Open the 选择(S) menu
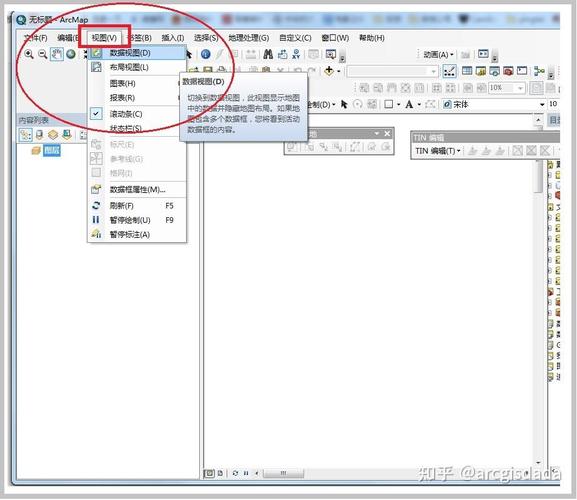Screen dimensions: 577x500 (x=206, y=38)
